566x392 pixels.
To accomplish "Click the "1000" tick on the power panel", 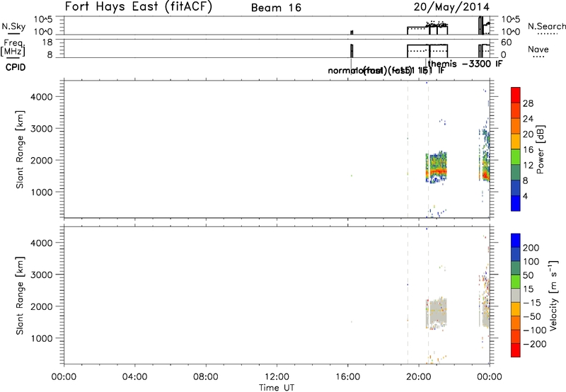I will (x=42, y=192).
